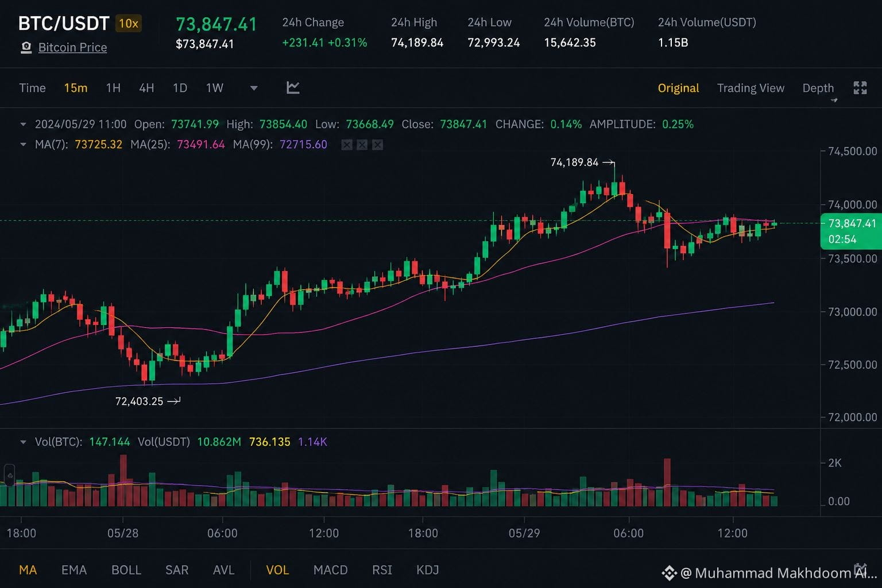Click the first X icon after MA(99)
882x588 pixels.
[x=347, y=145]
